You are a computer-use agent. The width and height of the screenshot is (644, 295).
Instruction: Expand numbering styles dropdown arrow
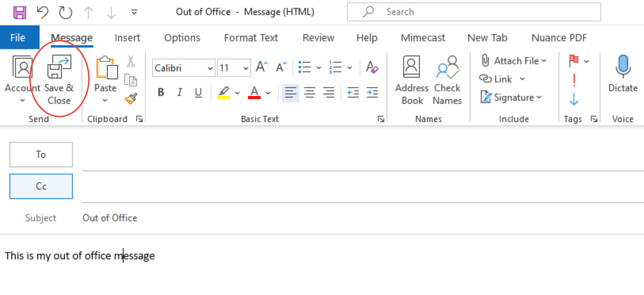pos(350,68)
